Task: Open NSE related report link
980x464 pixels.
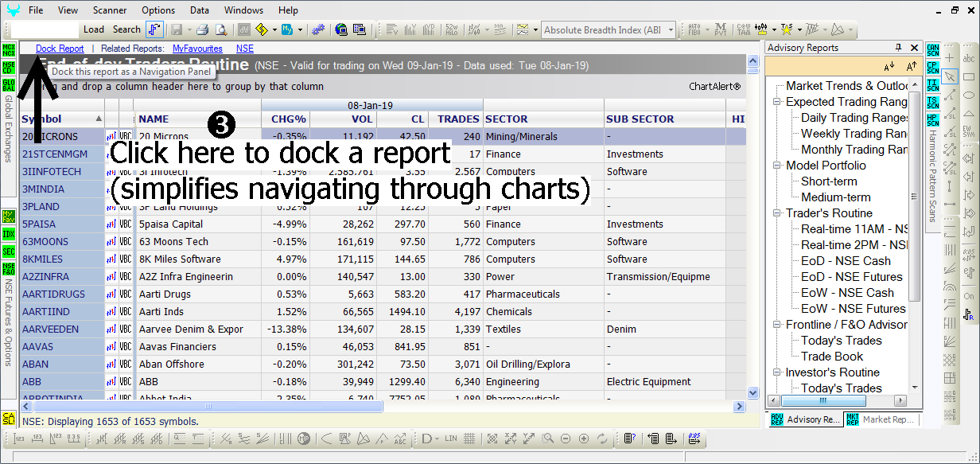Action: (245, 49)
